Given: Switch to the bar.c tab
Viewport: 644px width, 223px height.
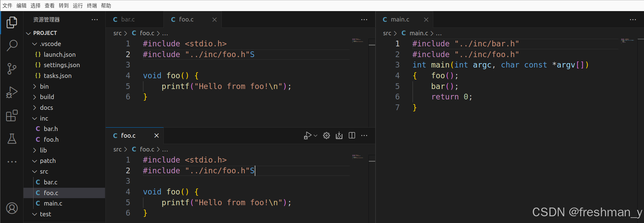Looking at the screenshot, I should 134,19.
